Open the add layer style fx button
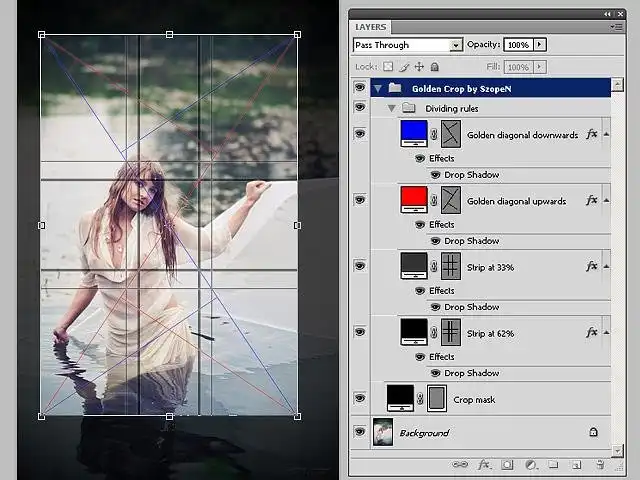 tap(484, 464)
